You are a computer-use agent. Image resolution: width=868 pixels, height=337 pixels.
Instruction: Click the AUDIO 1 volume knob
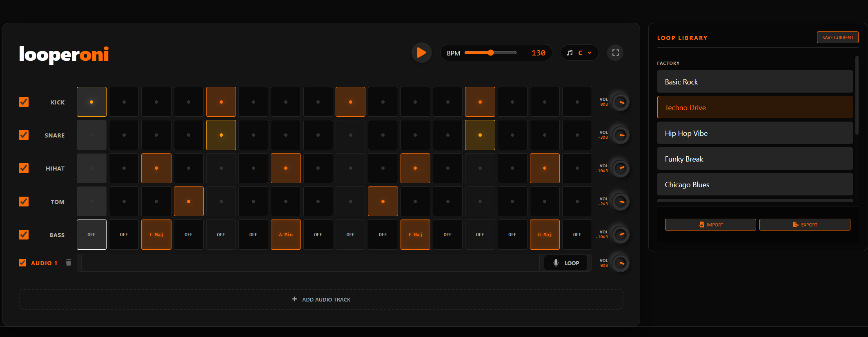pyautogui.click(x=620, y=263)
